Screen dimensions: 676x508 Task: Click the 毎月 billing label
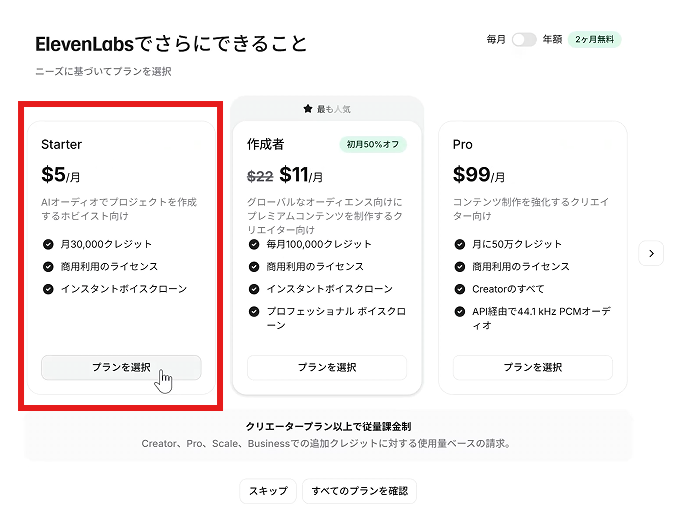click(x=496, y=40)
